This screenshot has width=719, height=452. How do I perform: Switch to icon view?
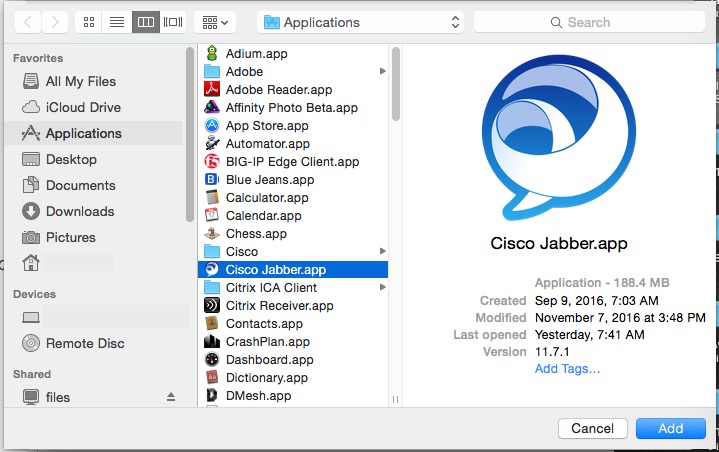click(x=89, y=22)
